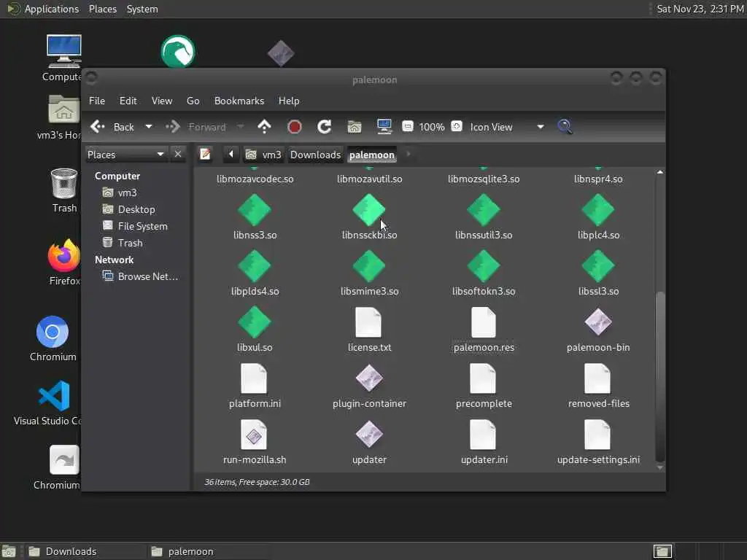Select the plugin-container executable icon
Viewport: 747px width, 560px height.
(x=369, y=378)
